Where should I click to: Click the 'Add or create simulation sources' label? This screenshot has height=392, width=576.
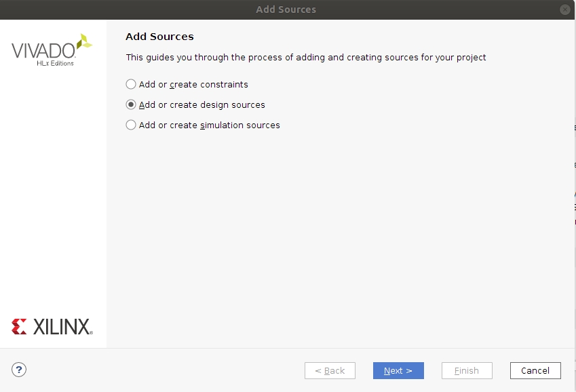pyautogui.click(x=209, y=125)
